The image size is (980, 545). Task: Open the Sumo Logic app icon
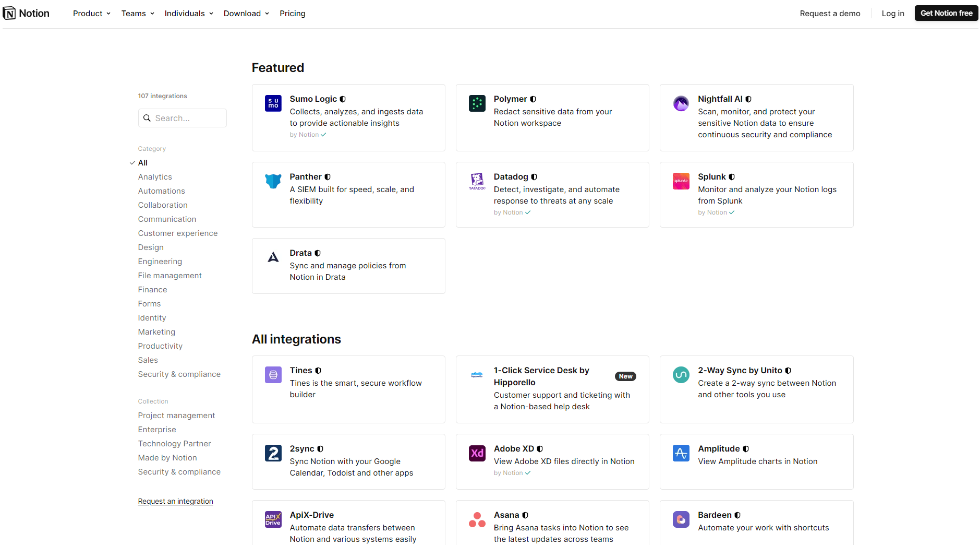pyautogui.click(x=273, y=103)
